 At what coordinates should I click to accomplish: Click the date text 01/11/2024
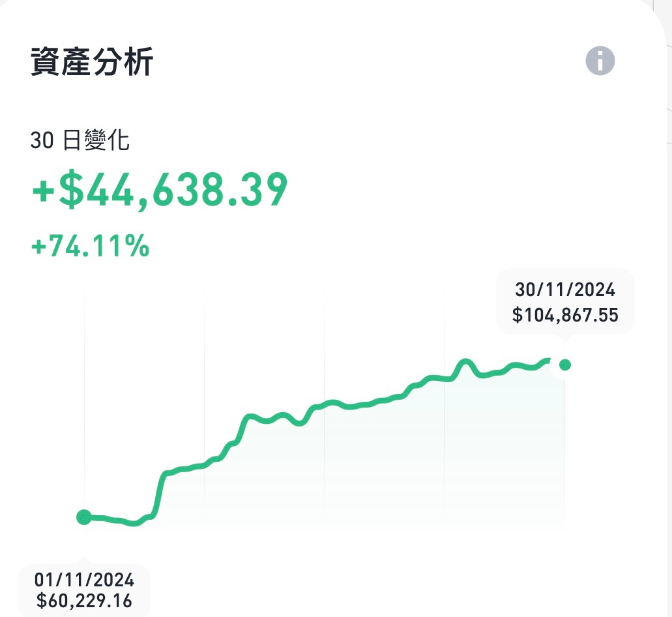coord(84,580)
